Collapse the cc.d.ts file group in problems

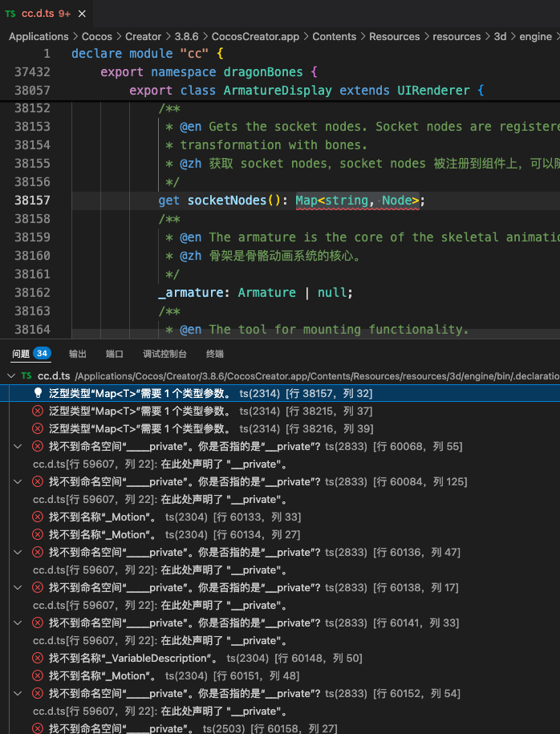click(x=10, y=375)
